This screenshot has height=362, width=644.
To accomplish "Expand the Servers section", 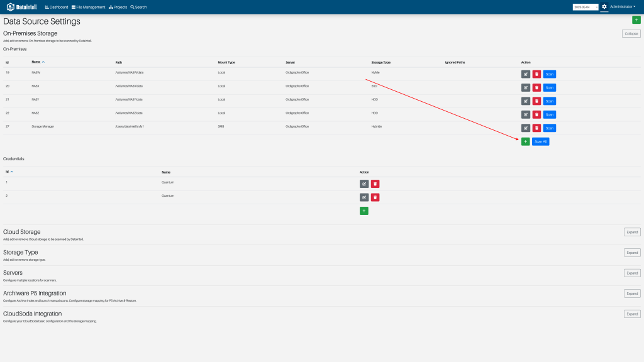I will coord(632,273).
